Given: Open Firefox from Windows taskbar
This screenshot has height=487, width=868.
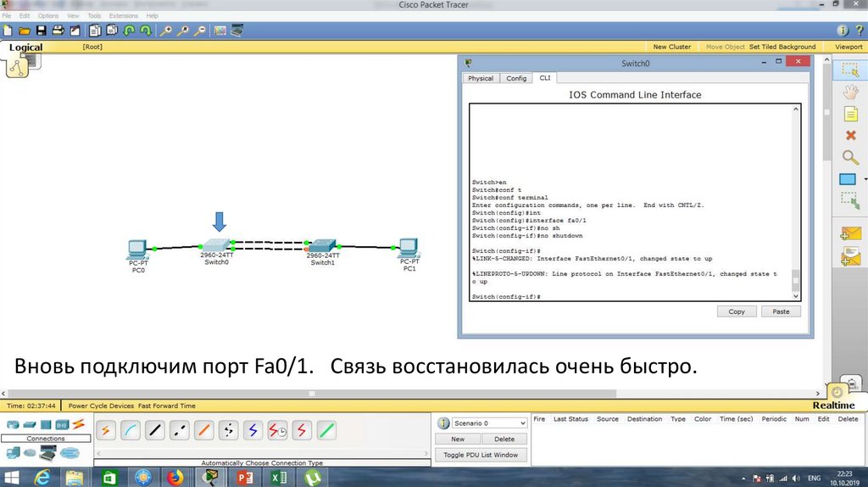Looking at the screenshot, I should tap(175, 477).
